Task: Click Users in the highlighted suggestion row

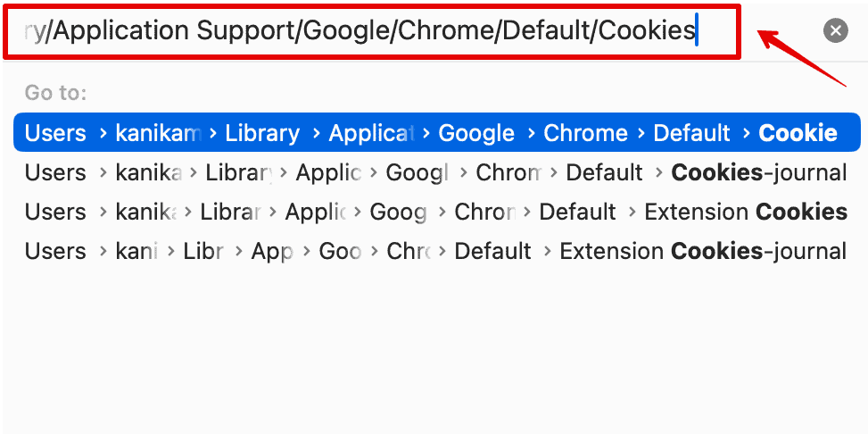Action: tap(55, 134)
